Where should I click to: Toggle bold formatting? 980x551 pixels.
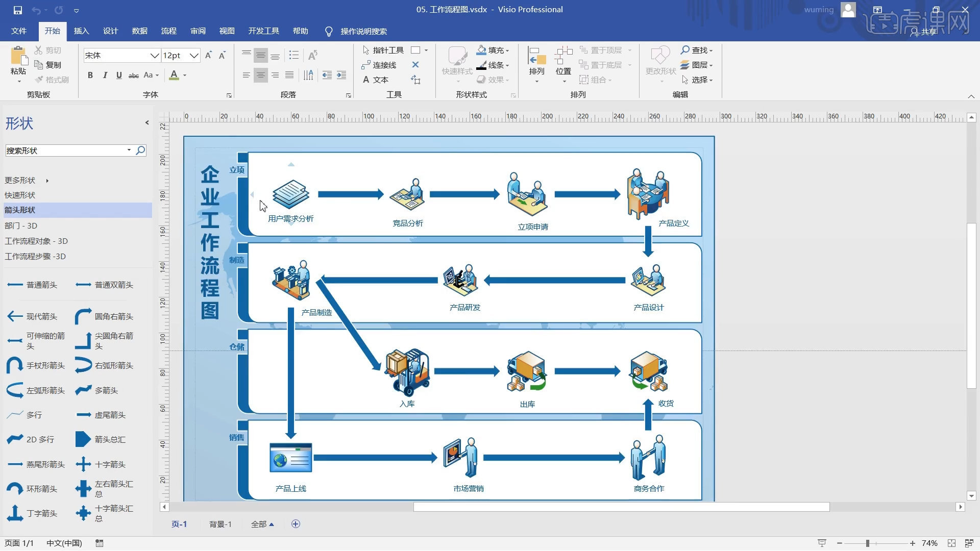90,75
